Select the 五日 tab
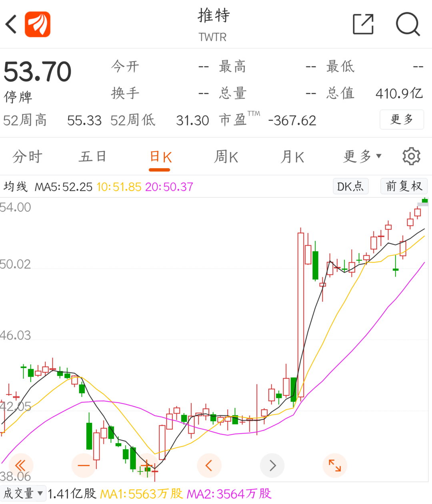Image resolution: width=432 pixels, height=504 pixels. pos(92,157)
